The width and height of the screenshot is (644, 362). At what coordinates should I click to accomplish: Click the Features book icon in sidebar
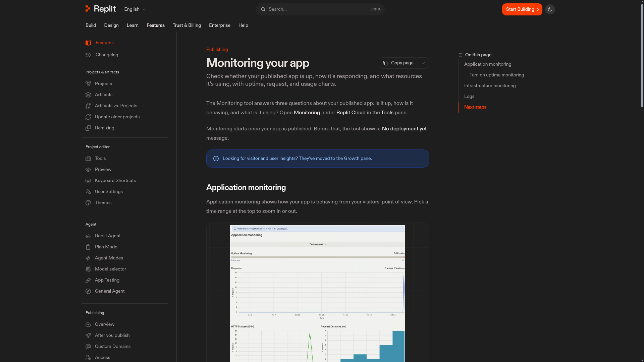click(x=88, y=43)
